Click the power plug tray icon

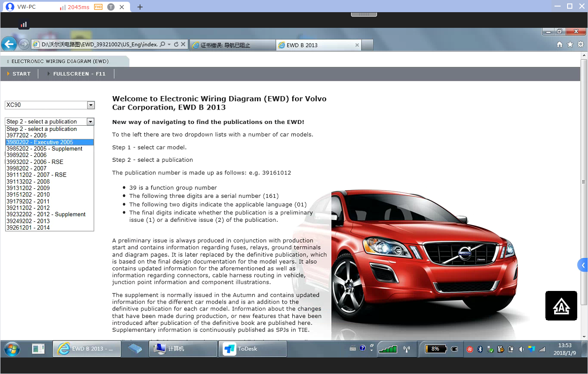click(454, 349)
